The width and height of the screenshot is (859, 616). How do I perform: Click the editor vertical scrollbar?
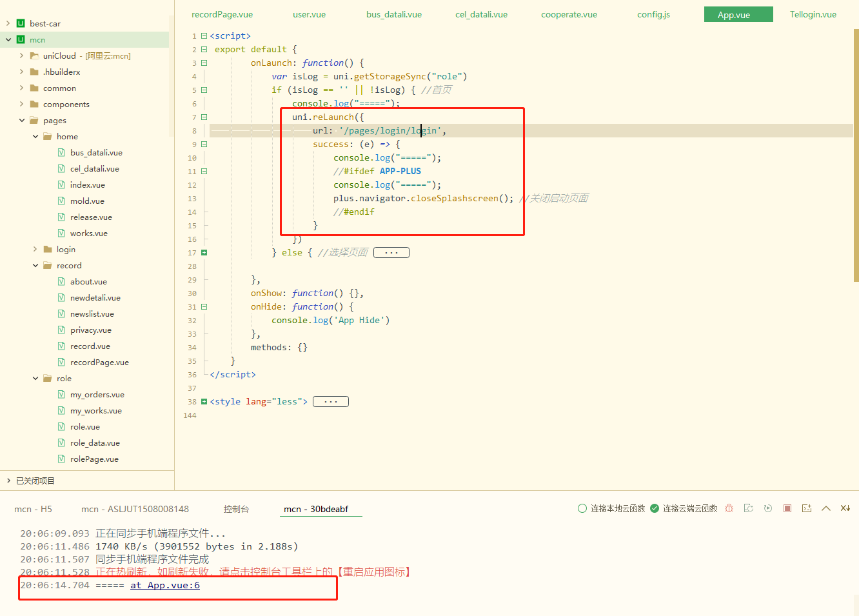(x=855, y=155)
